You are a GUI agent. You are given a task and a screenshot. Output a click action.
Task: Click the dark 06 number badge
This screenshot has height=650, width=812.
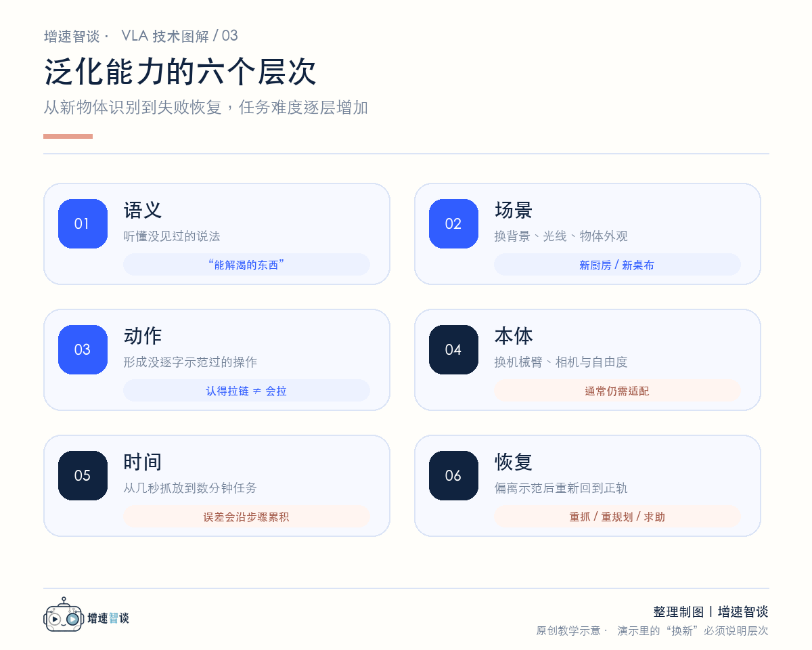453,475
